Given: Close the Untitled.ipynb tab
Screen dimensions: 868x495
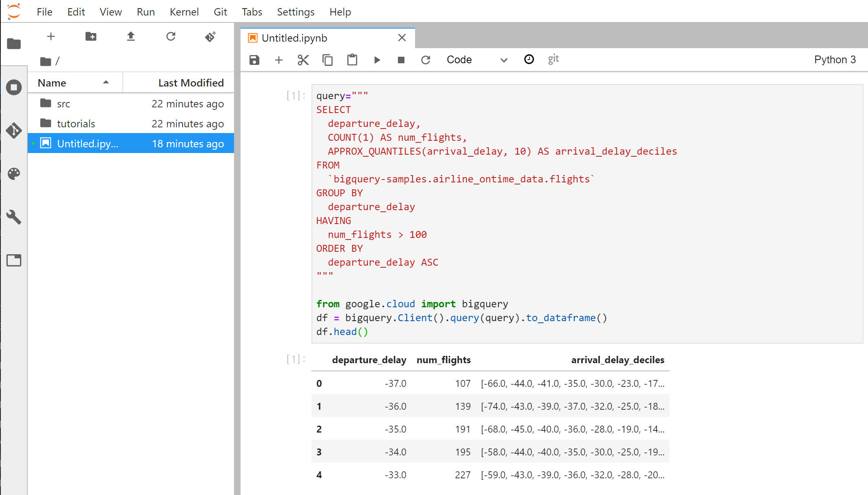Looking at the screenshot, I should click(402, 38).
